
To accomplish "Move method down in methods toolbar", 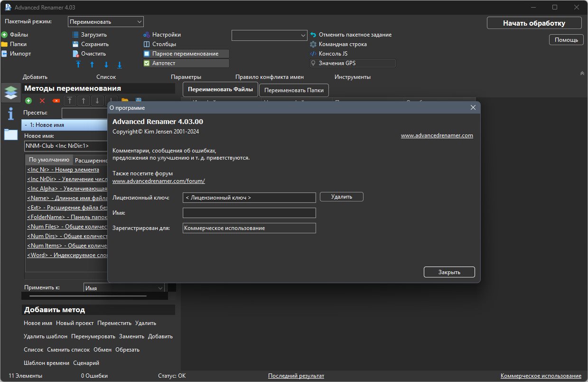I will tap(98, 101).
